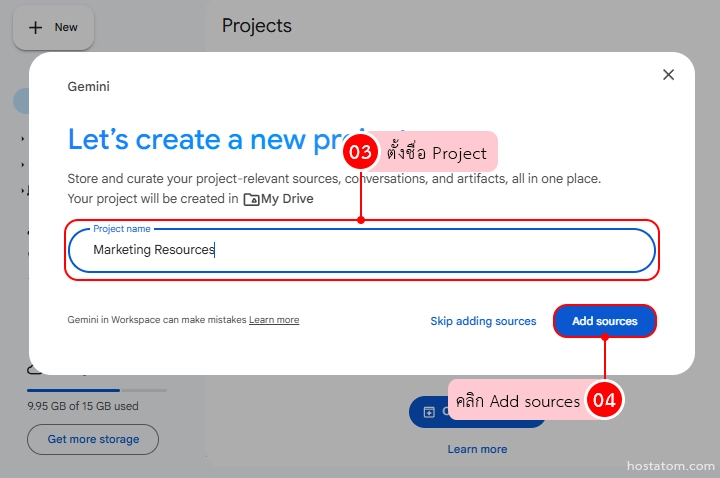Open the Learn more link in the dialog

click(274, 320)
